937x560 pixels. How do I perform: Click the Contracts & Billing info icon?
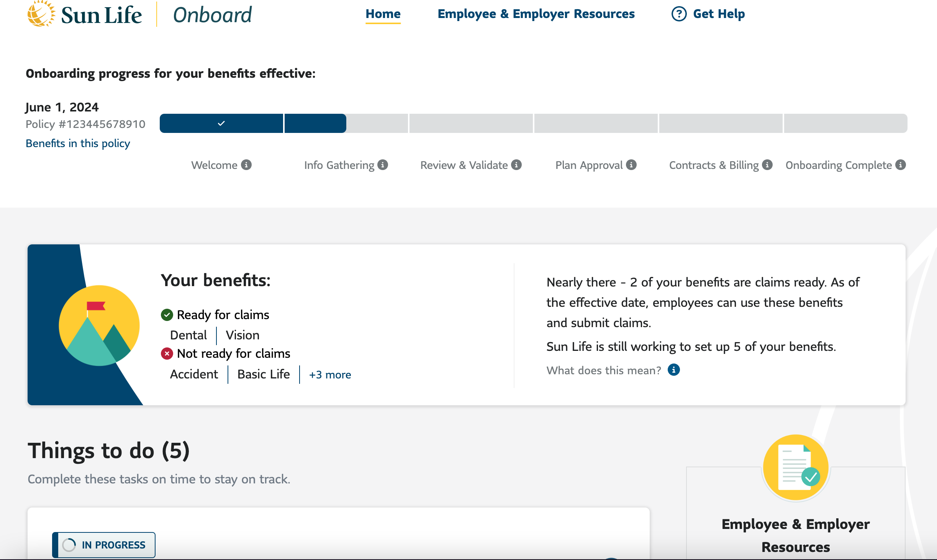767,165
